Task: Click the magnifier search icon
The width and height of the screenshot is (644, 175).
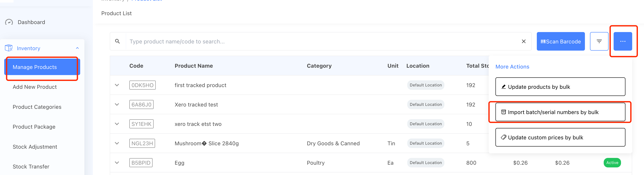Action: pos(117,41)
